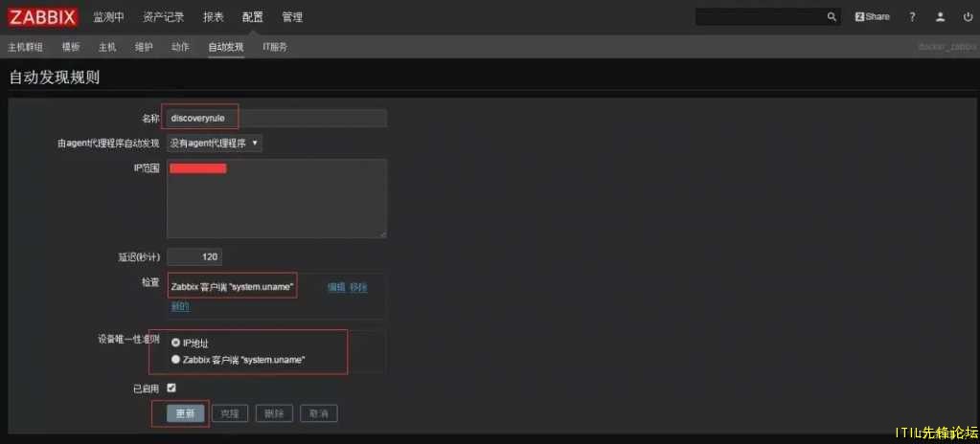
Task: Click the 名称 field containing discoveryrule
Action: [276, 118]
